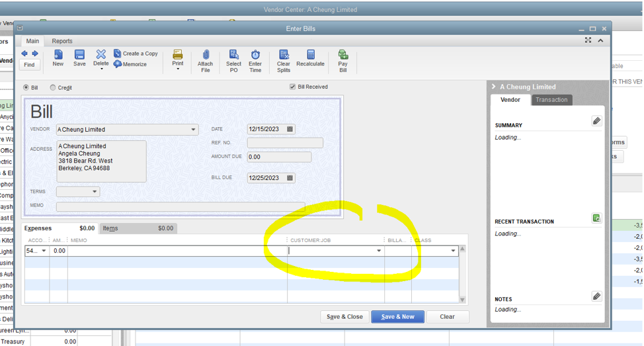Viewport: 644px width, 346px height.
Task: Edit vendor notes with pencil icon
Action: (597, 296)
